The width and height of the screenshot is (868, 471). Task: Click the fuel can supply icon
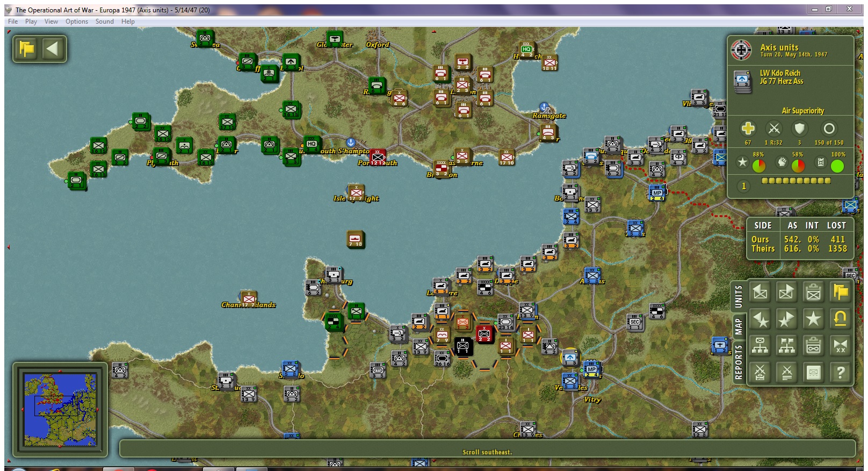(821, 162)
